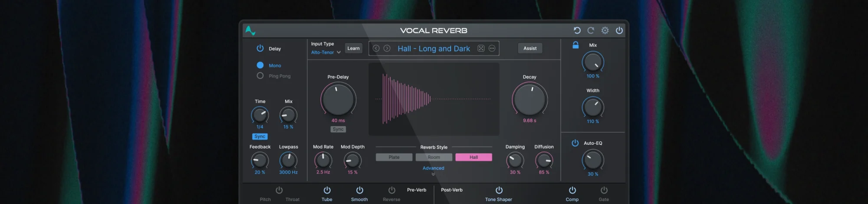Click the 3000 Hz lowpass value
The height and width of the screenshot is (204, 868).
288,172
